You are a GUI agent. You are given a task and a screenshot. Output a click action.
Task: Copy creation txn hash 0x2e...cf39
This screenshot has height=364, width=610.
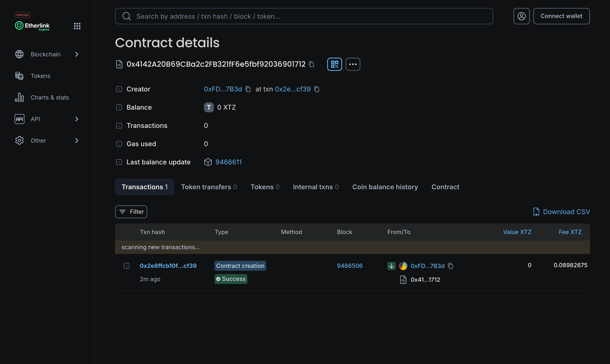coord(316,89)
